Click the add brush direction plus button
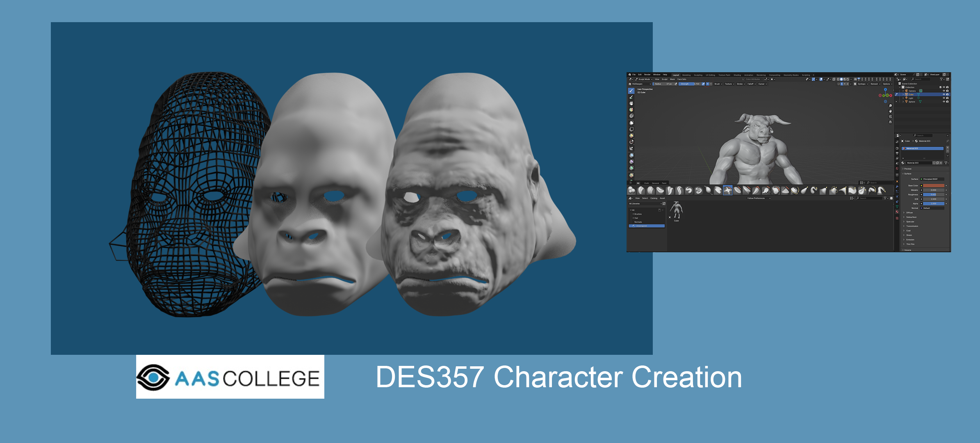This screenshot has width=980, height=443. tap(707, 84)
